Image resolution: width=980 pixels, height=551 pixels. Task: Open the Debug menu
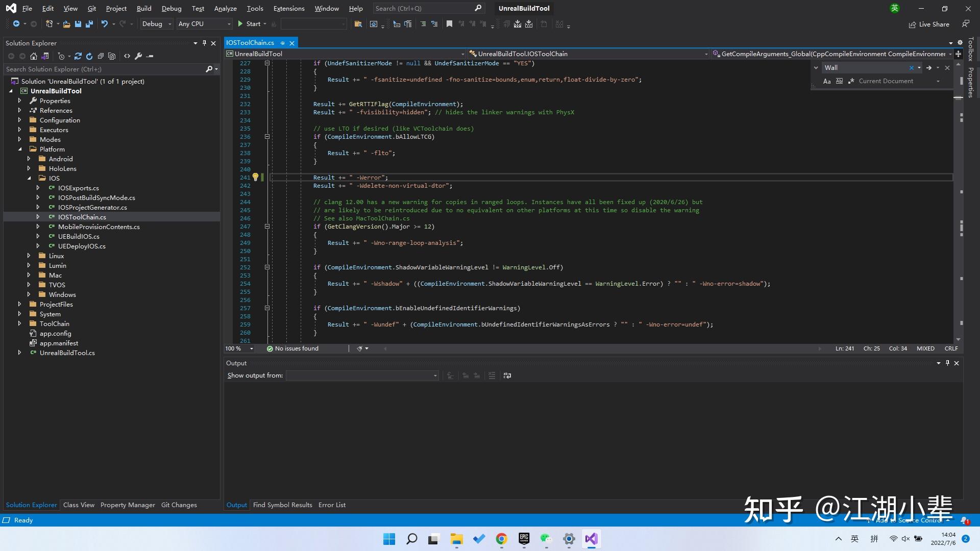click(171, 8)
